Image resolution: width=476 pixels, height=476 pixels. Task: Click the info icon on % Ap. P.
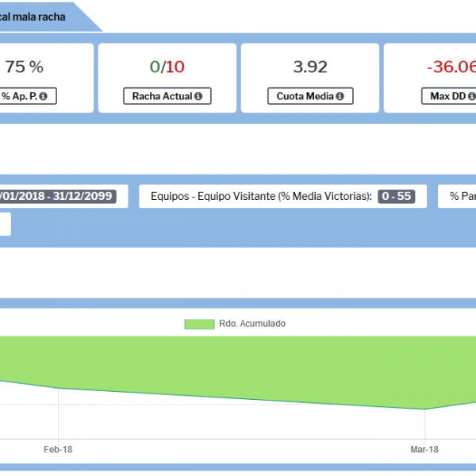(x=43, y=96)
